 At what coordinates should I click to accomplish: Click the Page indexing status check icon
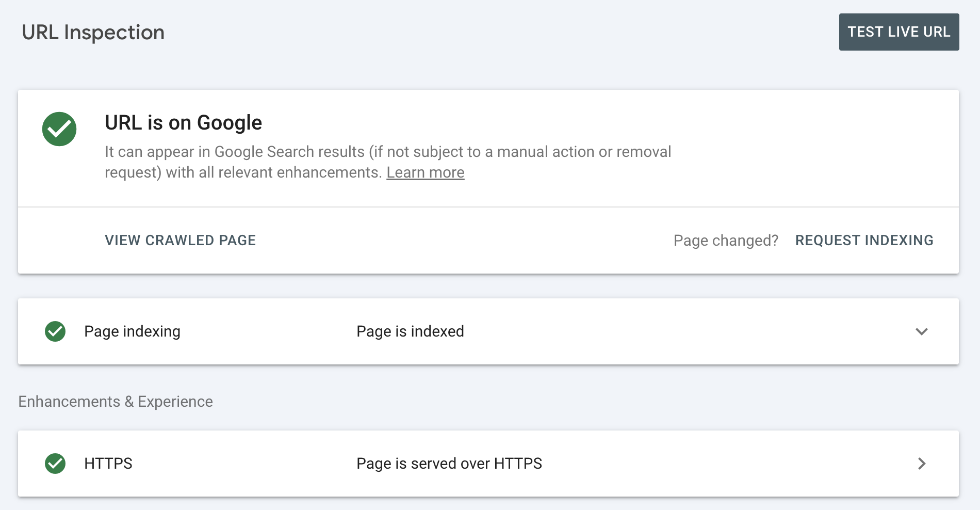(x=55, y=331)
